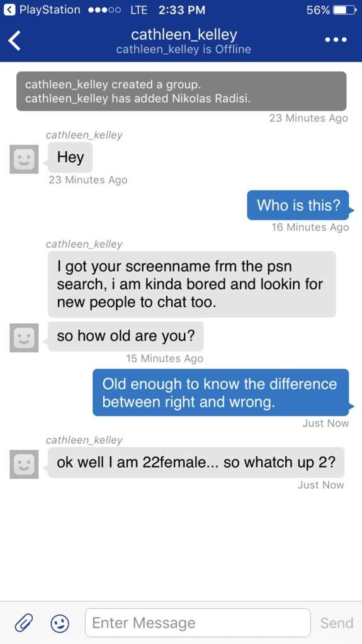Tap the paperclip attachment icon
Screen dimensions: 362x644
(24, 623)
